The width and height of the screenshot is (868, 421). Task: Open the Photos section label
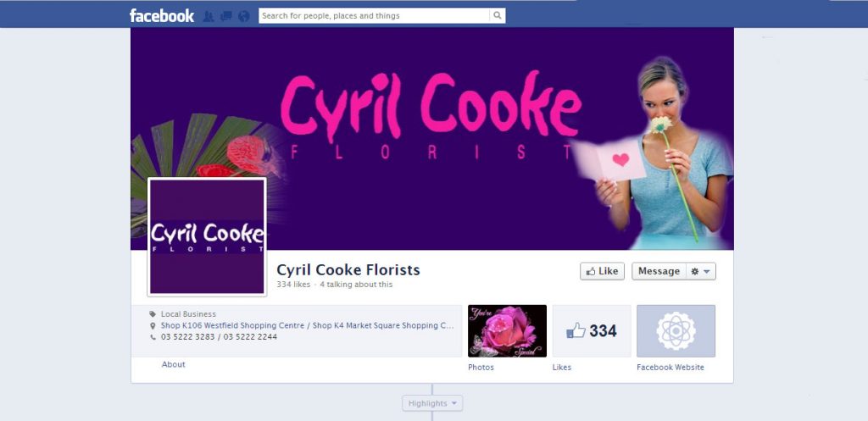481,368
